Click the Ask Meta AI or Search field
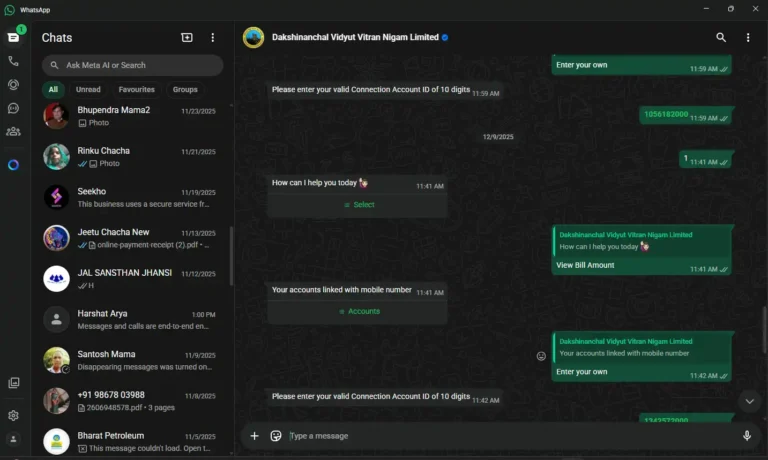The width and height of the screenshot is (768, 460). coord(132,65)
